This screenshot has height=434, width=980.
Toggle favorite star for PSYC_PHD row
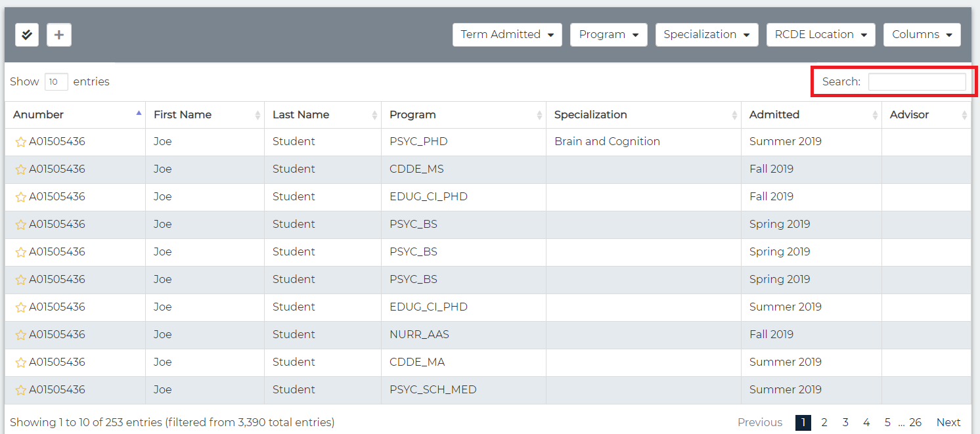click(21, 142)
